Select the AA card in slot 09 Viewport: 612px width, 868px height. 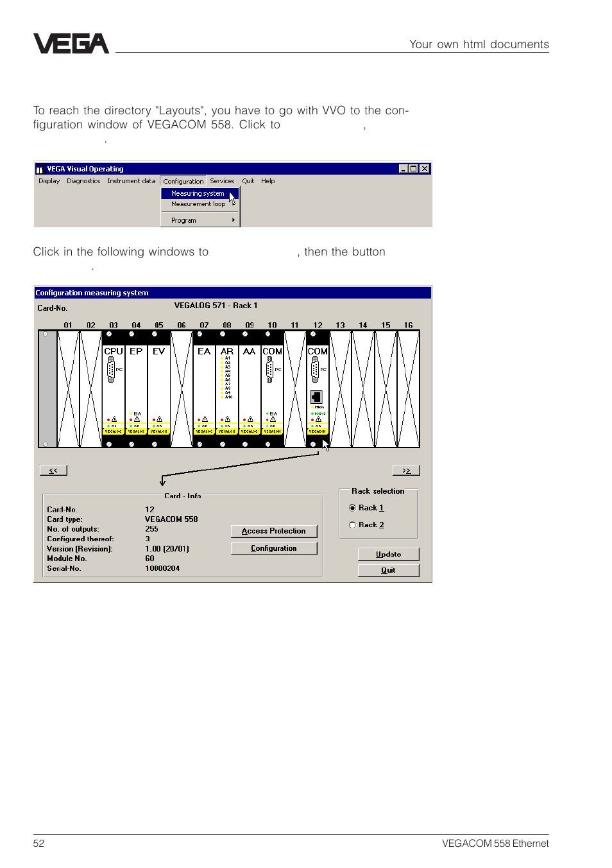coord(250,389)
